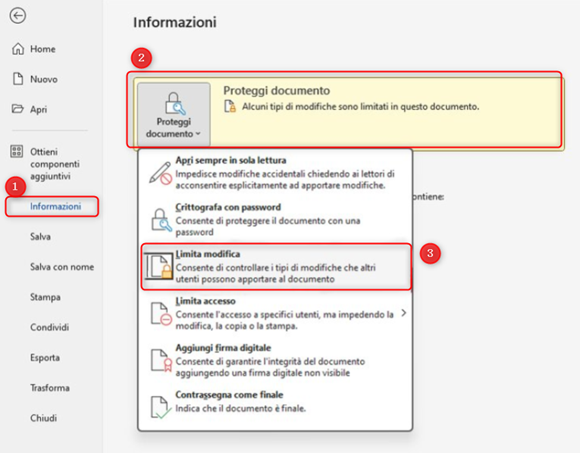
Task: Select Trasforma in the sidebar
Action: coord(50,388)
